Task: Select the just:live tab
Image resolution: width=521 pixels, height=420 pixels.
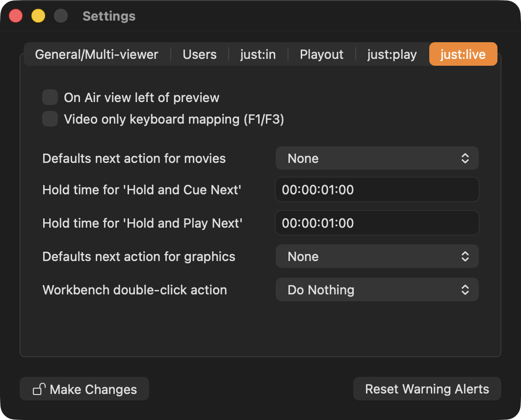Action: click(x=463, y=54)
